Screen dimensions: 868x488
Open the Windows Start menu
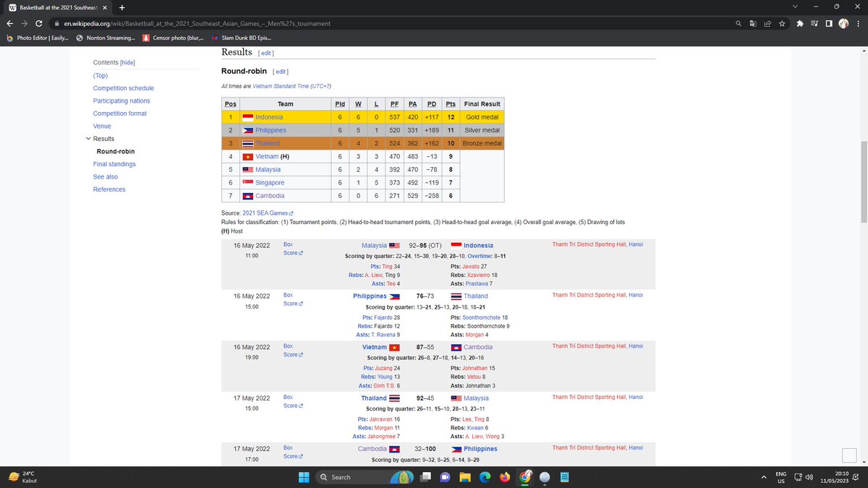click(304, 476)
